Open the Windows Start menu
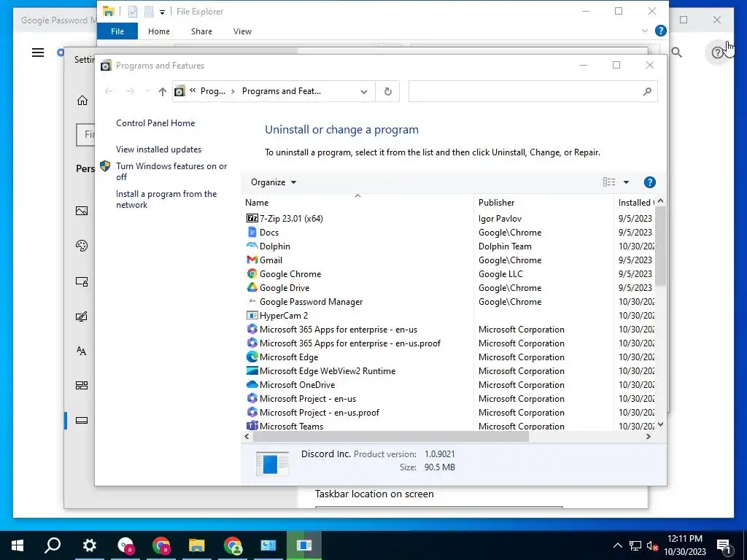 (x=18, y=545)
